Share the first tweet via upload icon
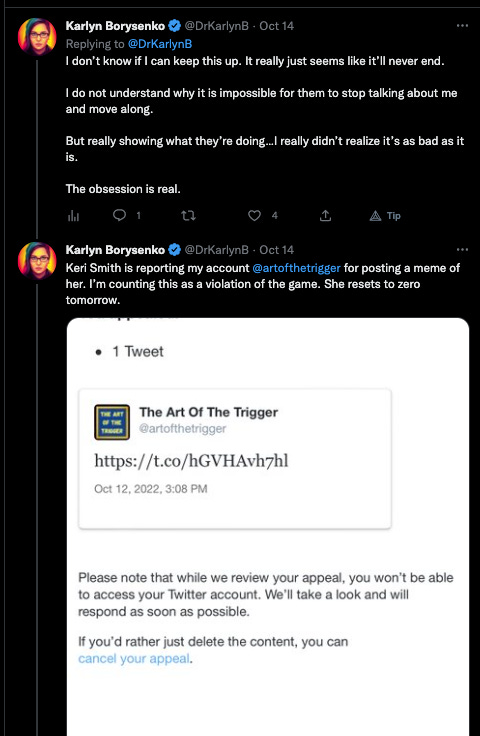480x736 pixels. pos(325,216)
